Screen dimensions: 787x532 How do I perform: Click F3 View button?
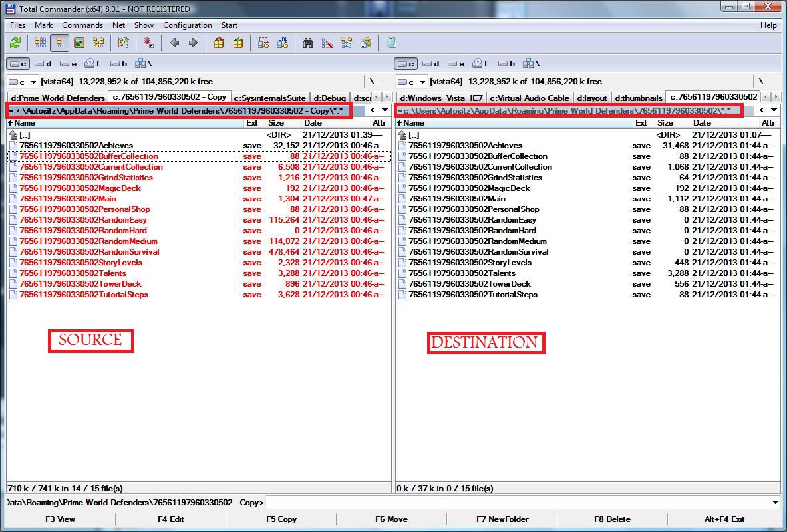60,519
